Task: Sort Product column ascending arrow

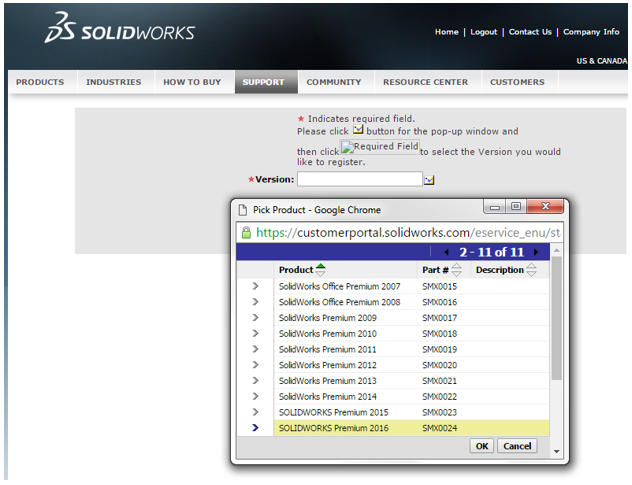Action: click(320, 266)
